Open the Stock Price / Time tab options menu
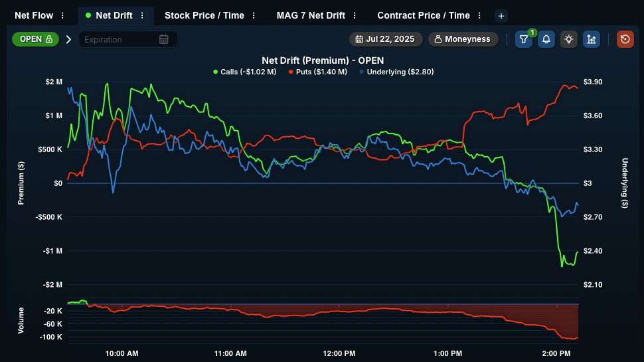Viewport: 644px width, 362px height. (x=254, y=16)
